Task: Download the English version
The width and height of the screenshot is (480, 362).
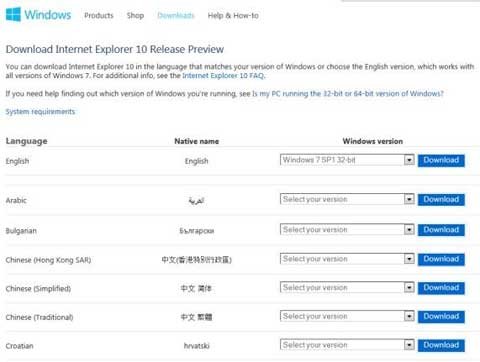Action: 441,160
